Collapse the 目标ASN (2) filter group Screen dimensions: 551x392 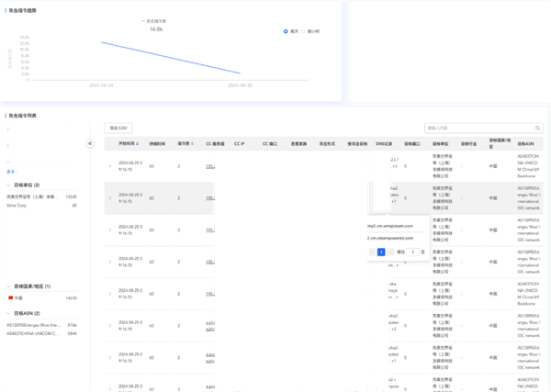[x=8, y=313]
